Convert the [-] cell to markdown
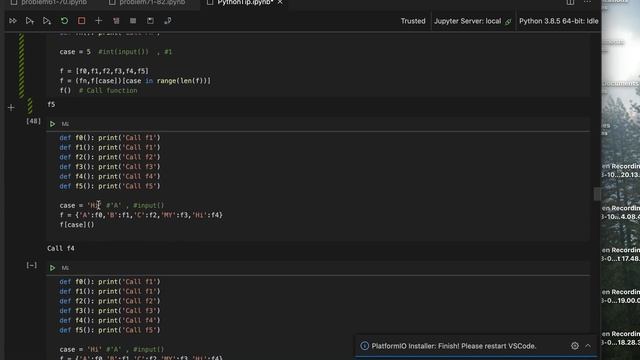The width and height of the screenshot is (640, 360). [65, 268]
